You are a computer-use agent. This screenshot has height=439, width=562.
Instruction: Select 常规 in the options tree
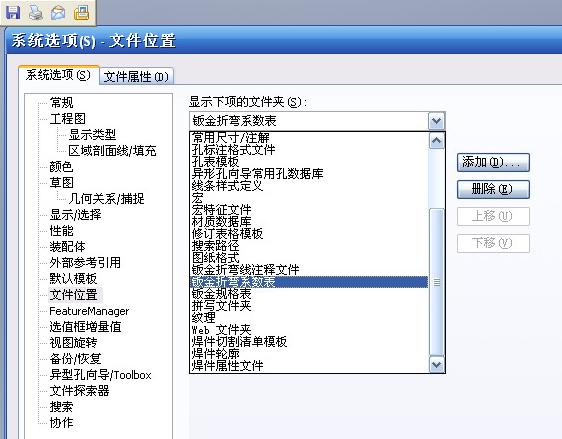(x=61, y=102)
